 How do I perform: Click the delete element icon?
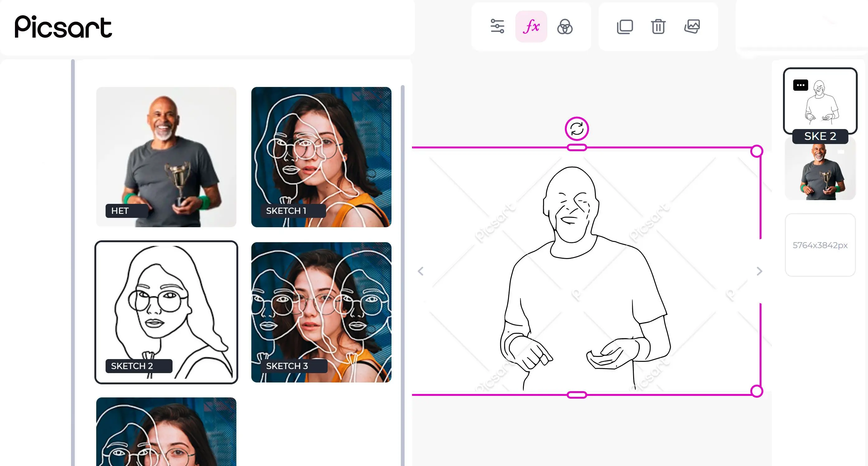point(658,26)
